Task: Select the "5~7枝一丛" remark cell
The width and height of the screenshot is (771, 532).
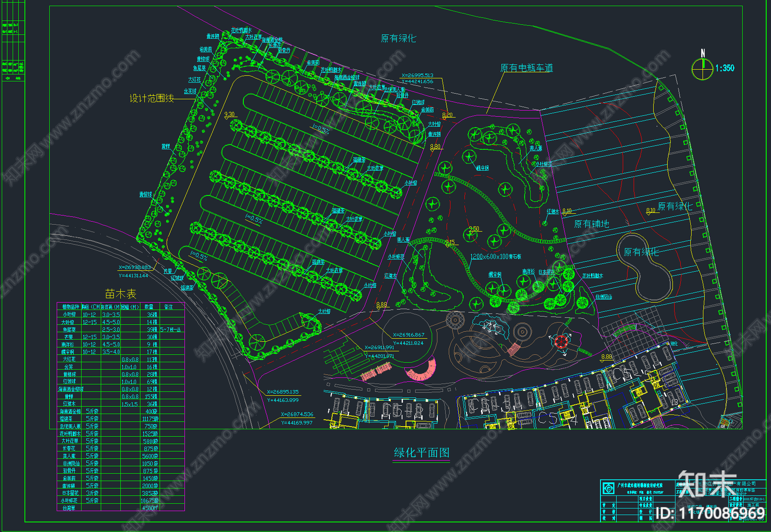Action: (x=171, y=330)
